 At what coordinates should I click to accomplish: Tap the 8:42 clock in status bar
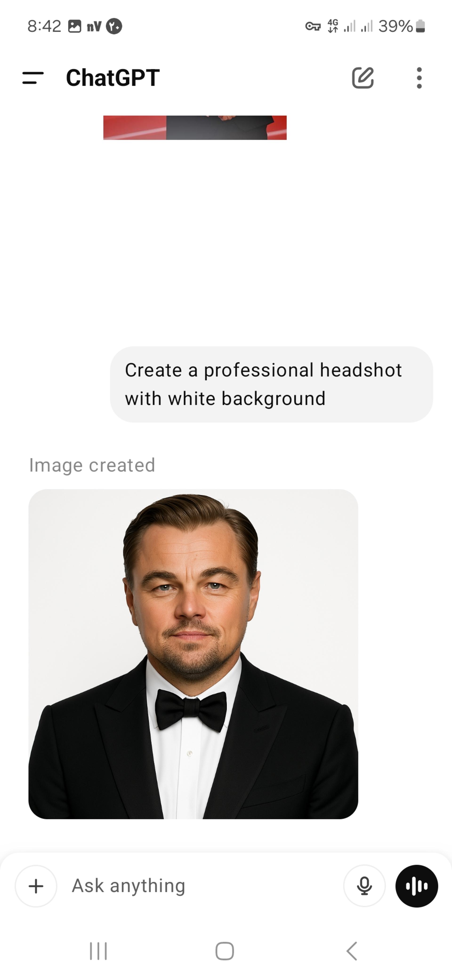44,26
